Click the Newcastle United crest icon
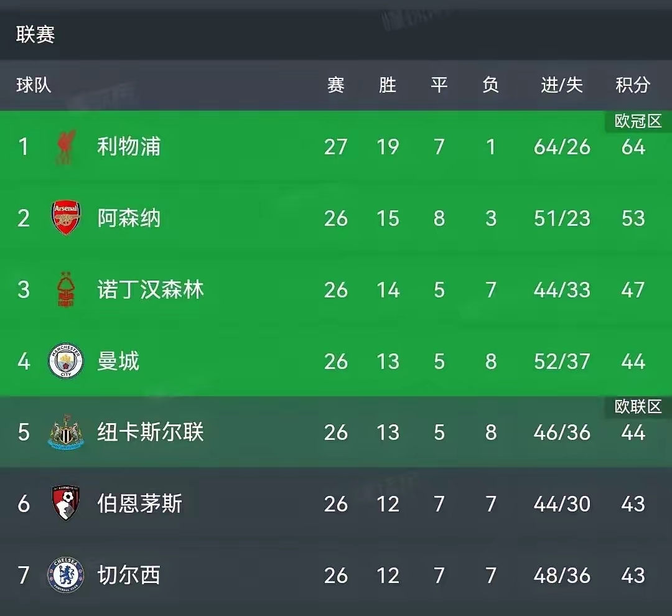The image size is (672, 616). click(65, 432)
